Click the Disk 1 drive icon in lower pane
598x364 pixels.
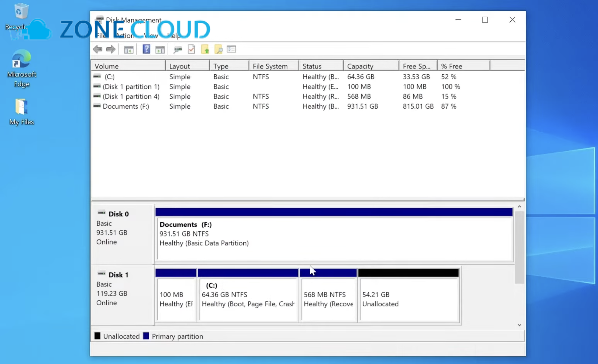(102, 274)
